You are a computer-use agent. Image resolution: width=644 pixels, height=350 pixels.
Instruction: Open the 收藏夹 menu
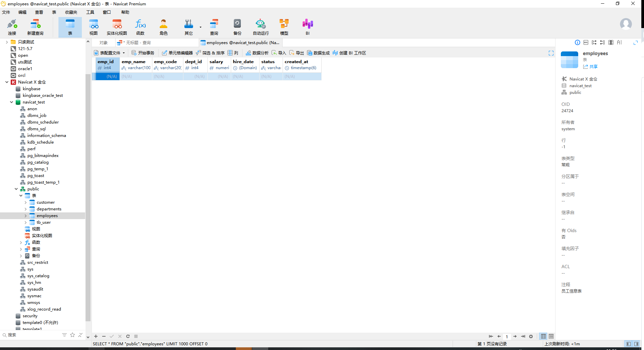[71, 12]
